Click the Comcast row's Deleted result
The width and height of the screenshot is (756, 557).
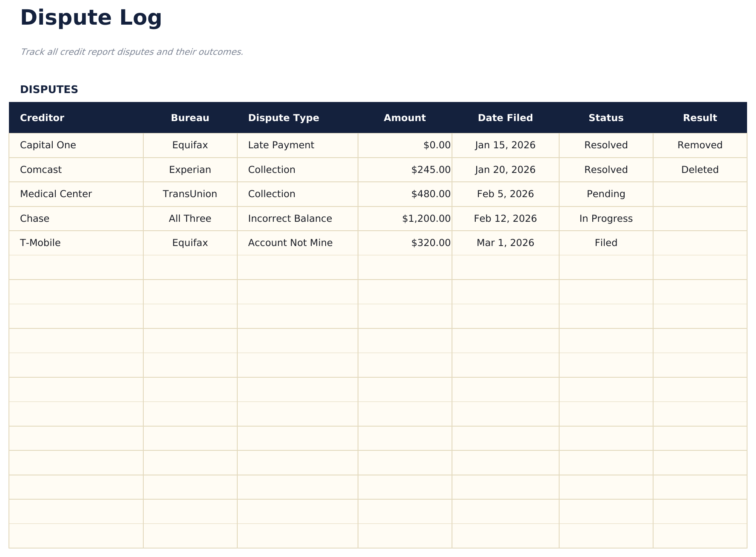pos(700,170)
